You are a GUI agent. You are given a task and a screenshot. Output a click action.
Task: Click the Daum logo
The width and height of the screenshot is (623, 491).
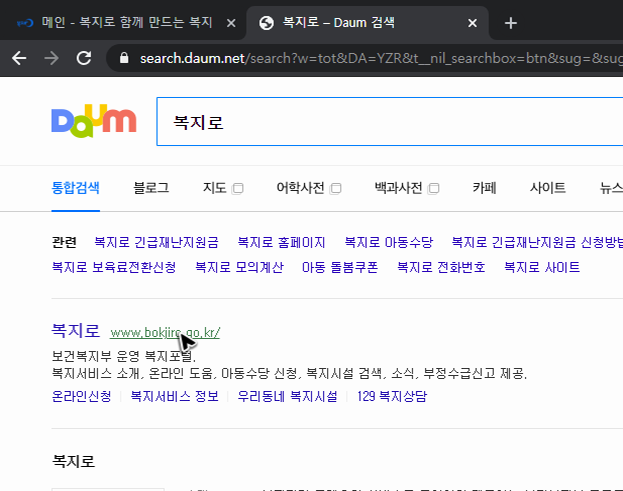click(94, 121)
